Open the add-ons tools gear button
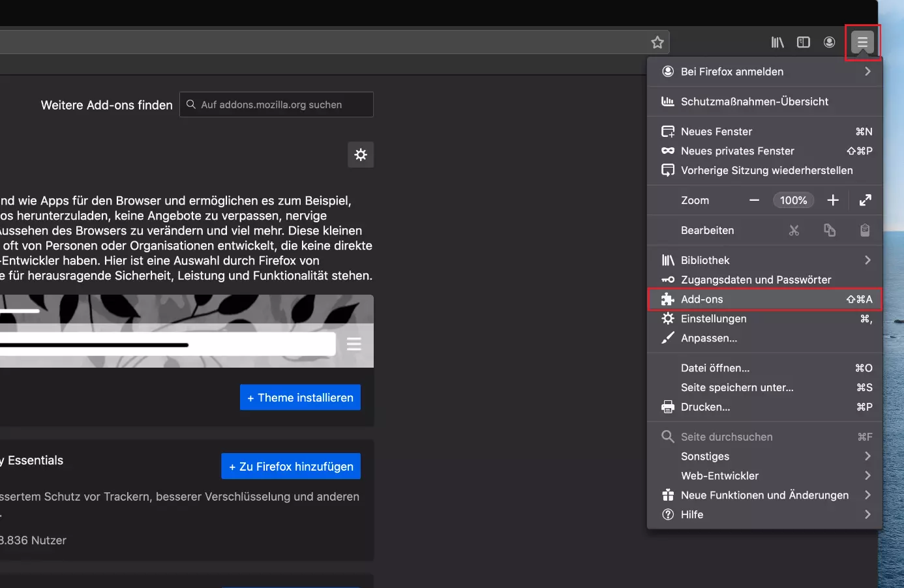 pyautogui.click(x=361, y=154)
